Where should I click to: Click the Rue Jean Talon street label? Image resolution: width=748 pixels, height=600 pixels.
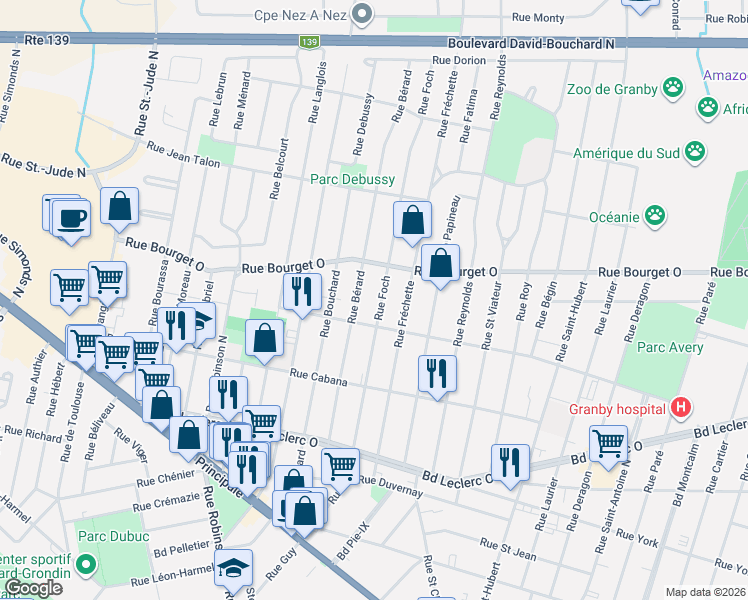[x=184, y=155]
